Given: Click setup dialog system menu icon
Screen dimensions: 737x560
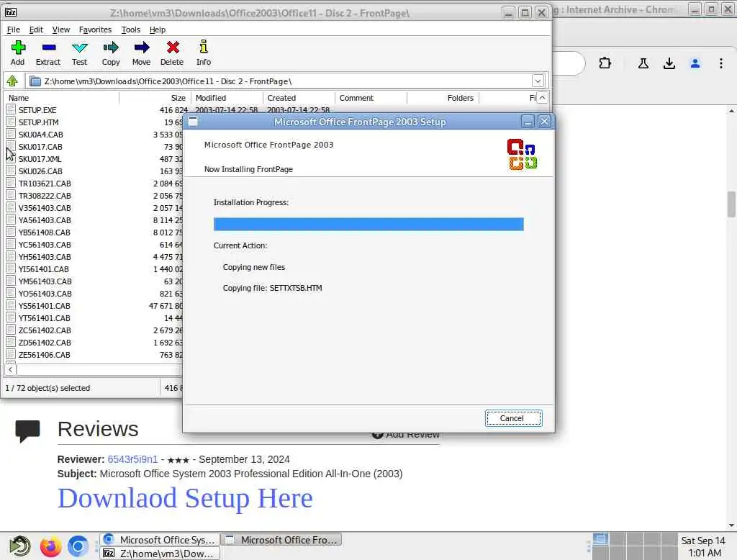Looking at the screenshot, I should [193, 122].
